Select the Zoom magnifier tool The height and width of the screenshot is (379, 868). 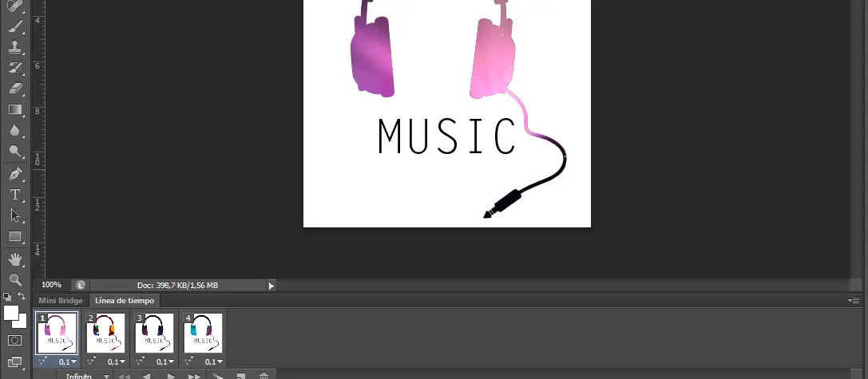coord(15,279)
